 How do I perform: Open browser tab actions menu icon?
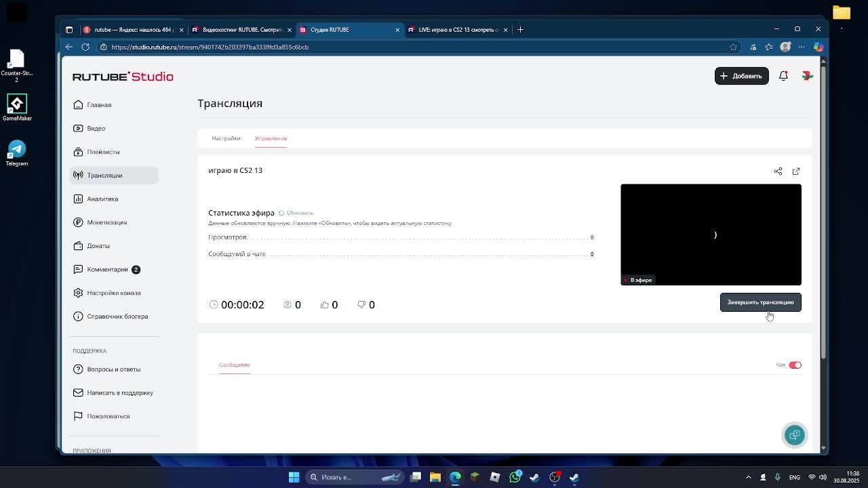[69, 30]
